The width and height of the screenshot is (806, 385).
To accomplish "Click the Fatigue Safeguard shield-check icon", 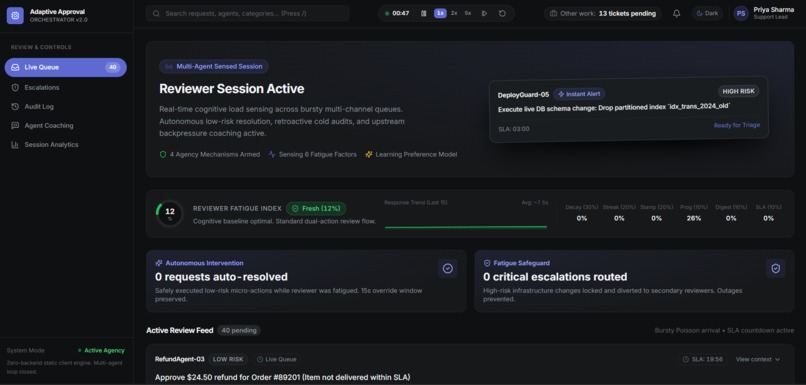I will [x=776, y=268].
